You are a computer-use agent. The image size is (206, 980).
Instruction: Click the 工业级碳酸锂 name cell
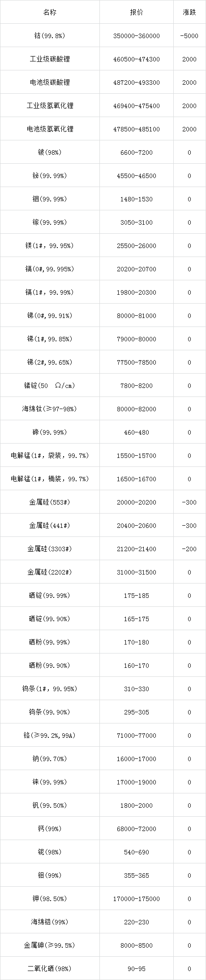[50, 59]
